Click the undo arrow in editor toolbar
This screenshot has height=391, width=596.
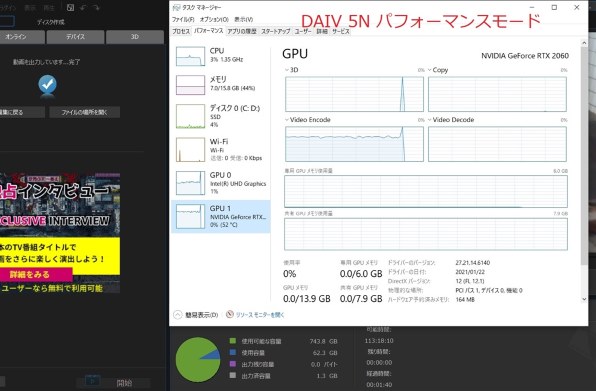tap(83, 8)
